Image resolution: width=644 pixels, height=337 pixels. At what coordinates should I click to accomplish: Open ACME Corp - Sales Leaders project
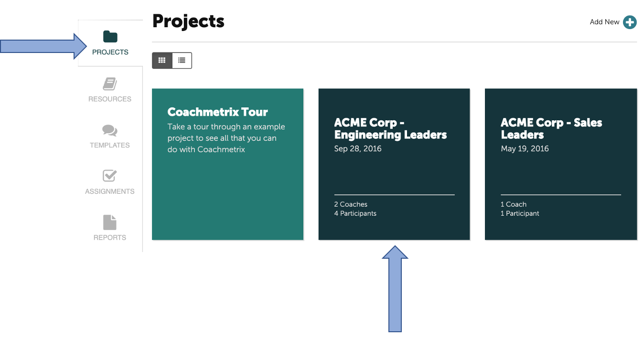(x=561, y=164)
